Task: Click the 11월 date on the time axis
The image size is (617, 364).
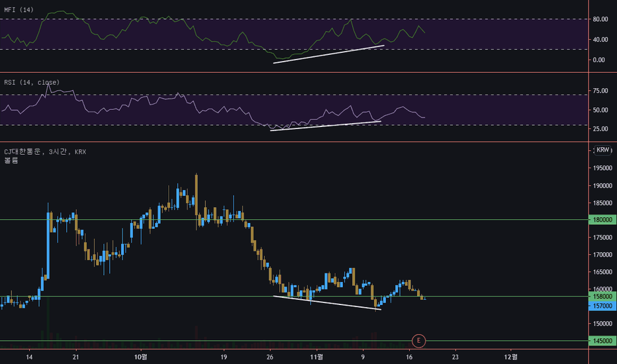Action: (x=316, y=357)
